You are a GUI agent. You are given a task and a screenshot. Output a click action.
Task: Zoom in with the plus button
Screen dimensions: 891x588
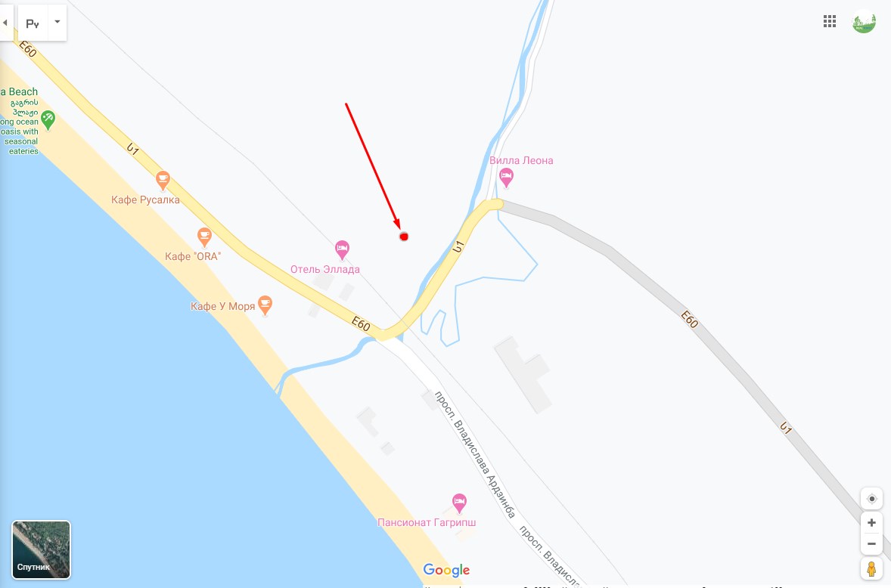point(871,523)
